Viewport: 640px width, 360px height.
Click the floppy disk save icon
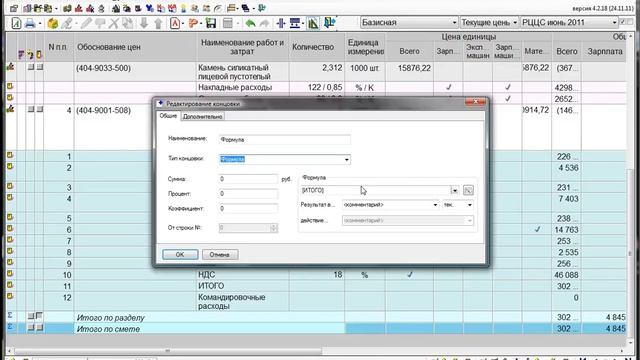pos(211,23)
